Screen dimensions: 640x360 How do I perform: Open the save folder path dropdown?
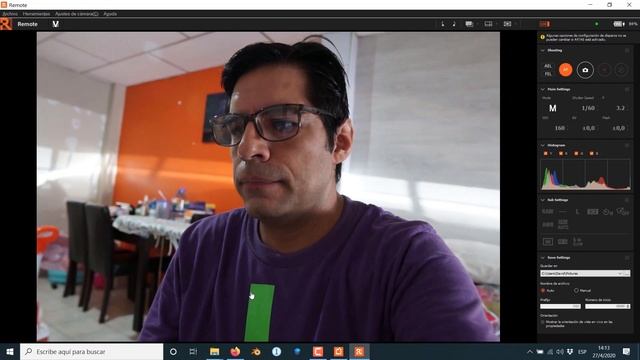tap(620, 273)
